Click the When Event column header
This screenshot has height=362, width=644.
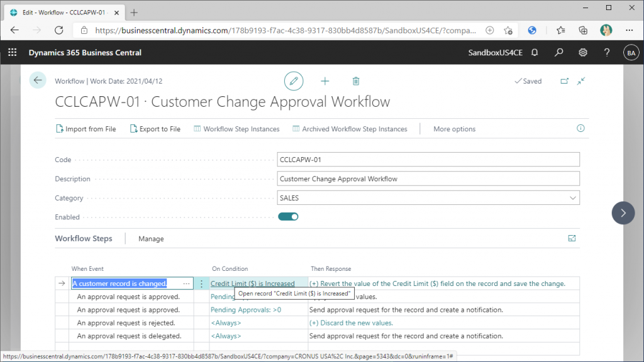coord(87,269)
